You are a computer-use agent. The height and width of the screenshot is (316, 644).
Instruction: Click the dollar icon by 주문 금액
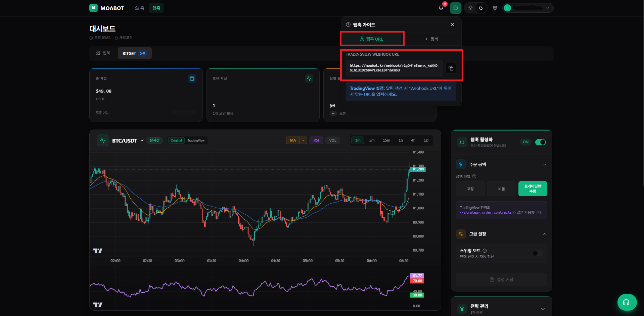coord(461,164)
